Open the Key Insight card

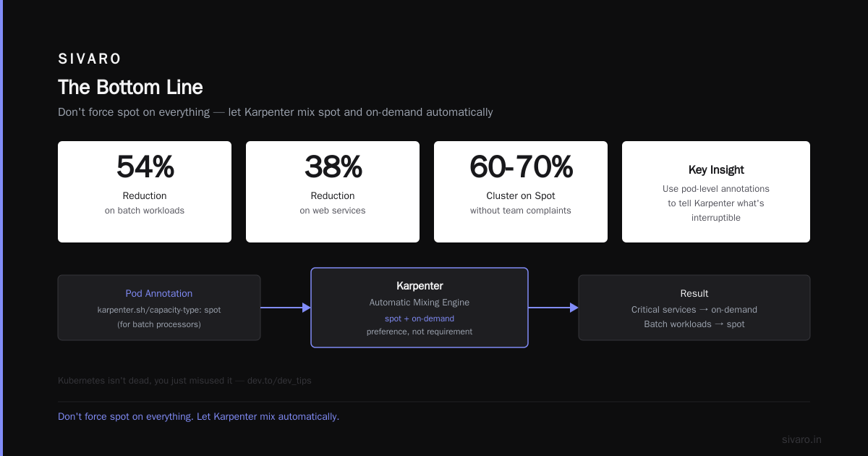pyautogui.click(x=716, y=192)
